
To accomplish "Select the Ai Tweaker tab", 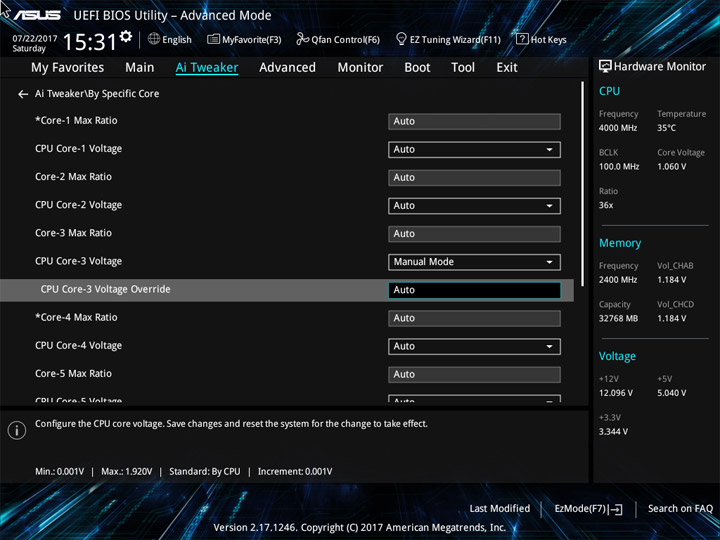I will click(207, 68).
